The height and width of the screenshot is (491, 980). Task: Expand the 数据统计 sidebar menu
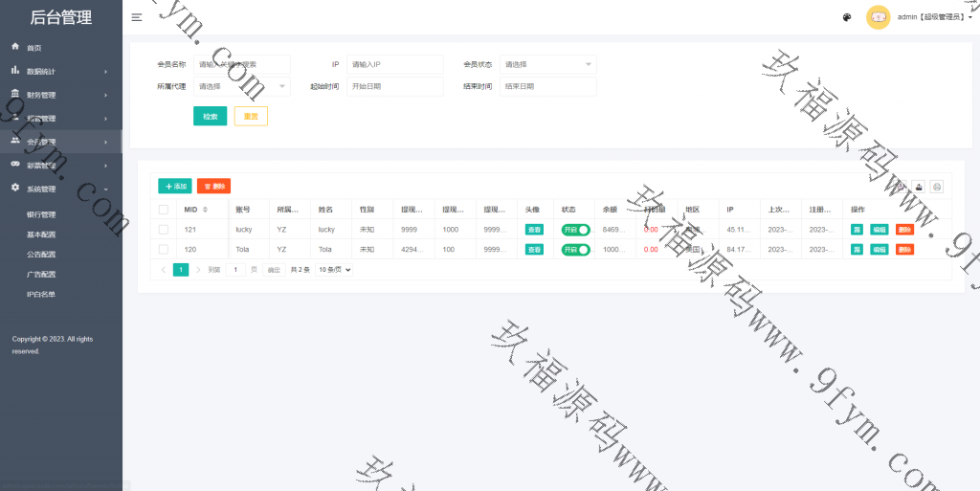[61, 72]
